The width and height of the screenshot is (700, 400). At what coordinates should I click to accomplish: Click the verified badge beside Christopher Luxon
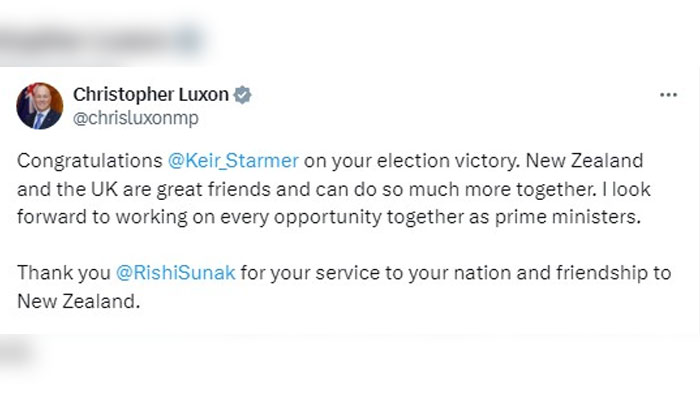pyautogui.click(x=242, y=96)
